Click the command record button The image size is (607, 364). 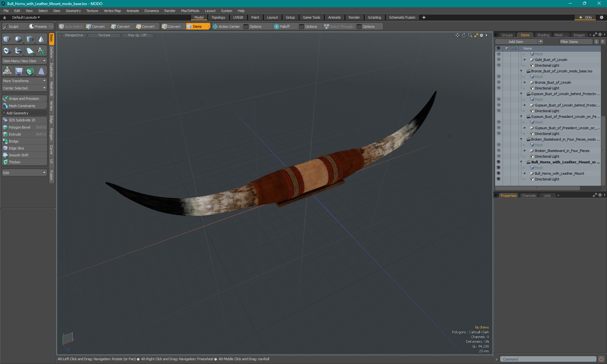(x=601, y=359)
